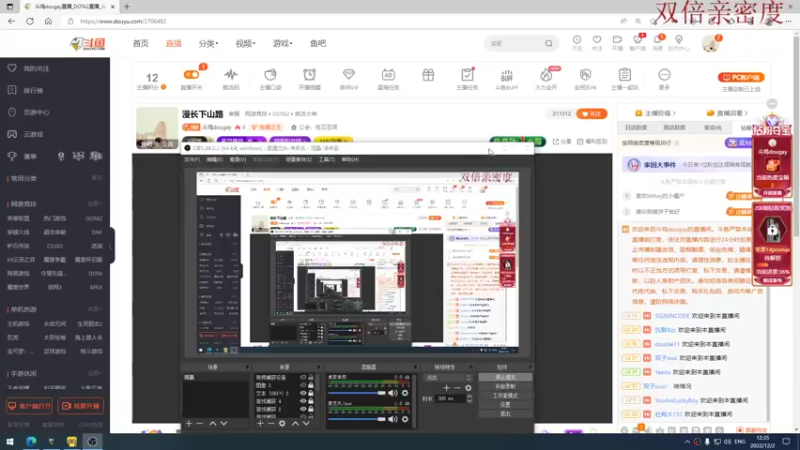Image resolution: width=800 pixels, height=450 pixels.
Task: Expand 单机热游 全部 link in sidebar
Action: [94, 309]
